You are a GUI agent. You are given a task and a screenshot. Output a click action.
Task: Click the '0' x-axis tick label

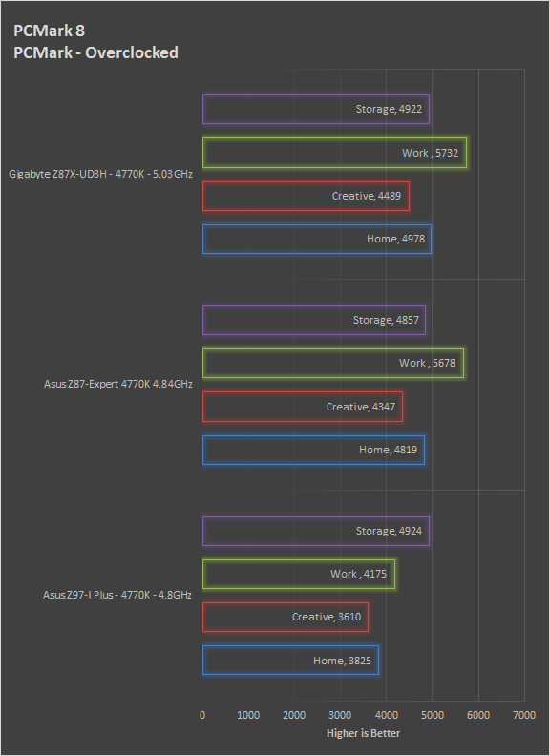point(202,715)
